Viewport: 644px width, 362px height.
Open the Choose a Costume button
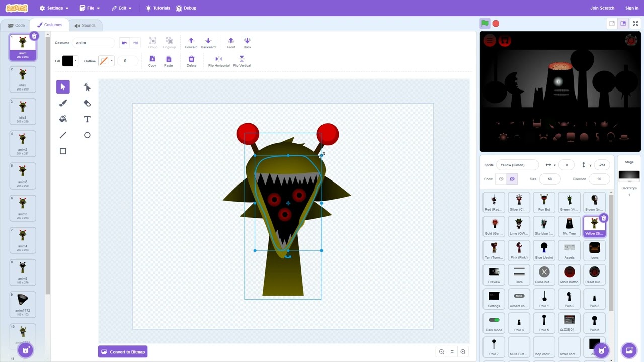[26, 350]
